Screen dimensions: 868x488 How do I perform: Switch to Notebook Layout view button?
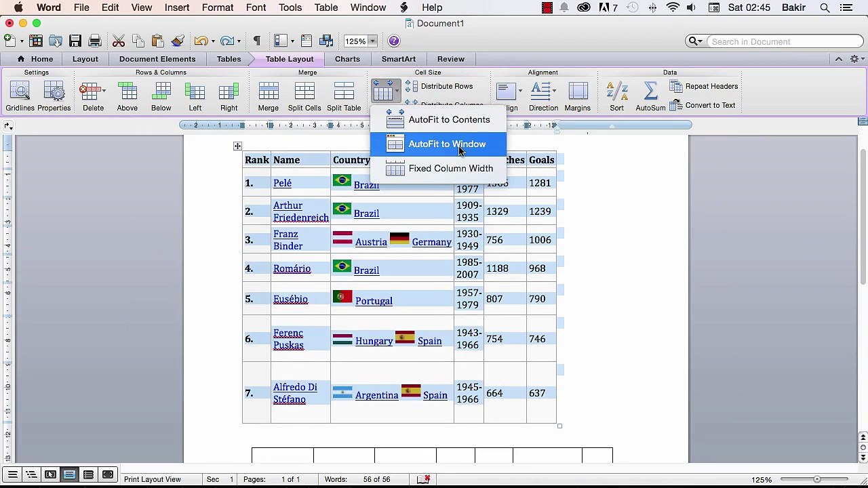(88, 474)
